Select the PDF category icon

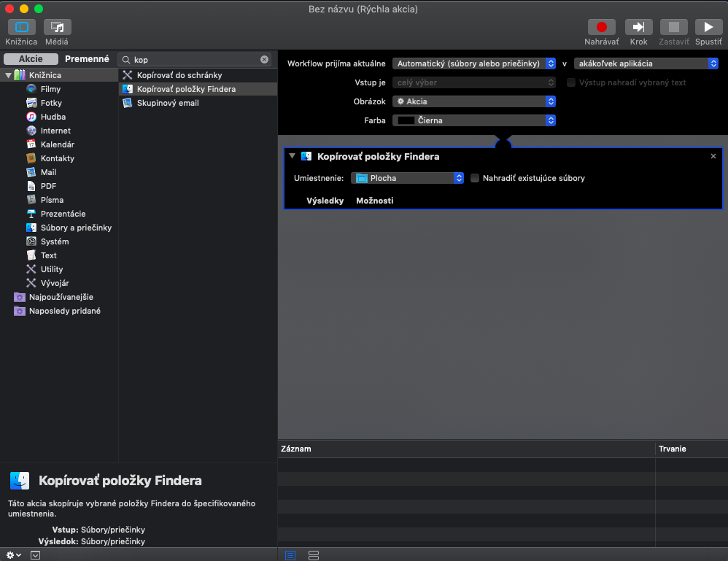[x=31, y=186]
